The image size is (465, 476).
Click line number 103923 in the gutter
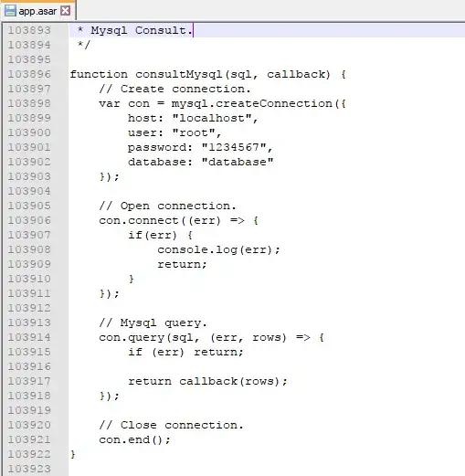coord(29,469)
